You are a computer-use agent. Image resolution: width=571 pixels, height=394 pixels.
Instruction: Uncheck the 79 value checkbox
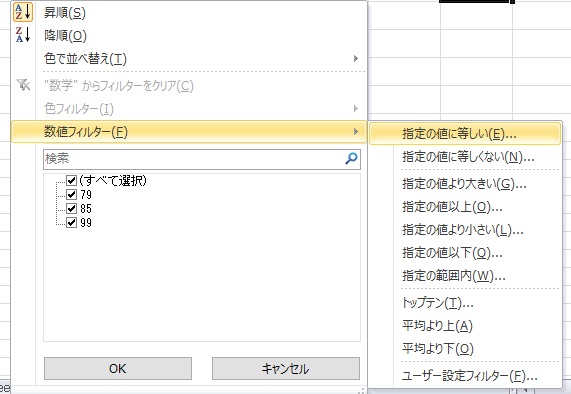[71, 194]
